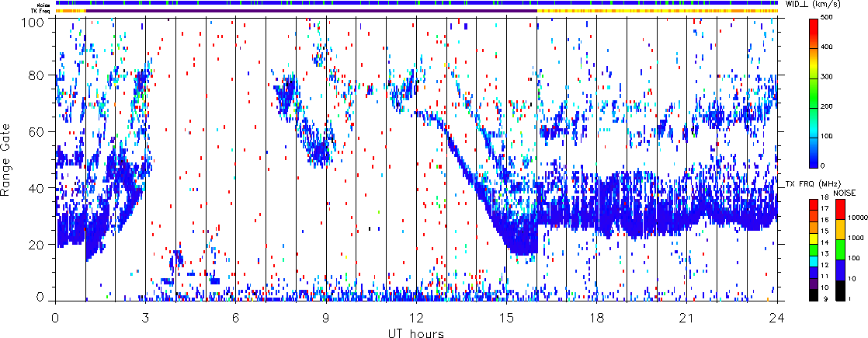This screenshot has width=868, height=338.
Task: Select "17" on the TX FRQ scale
Action: click(825, 208)
